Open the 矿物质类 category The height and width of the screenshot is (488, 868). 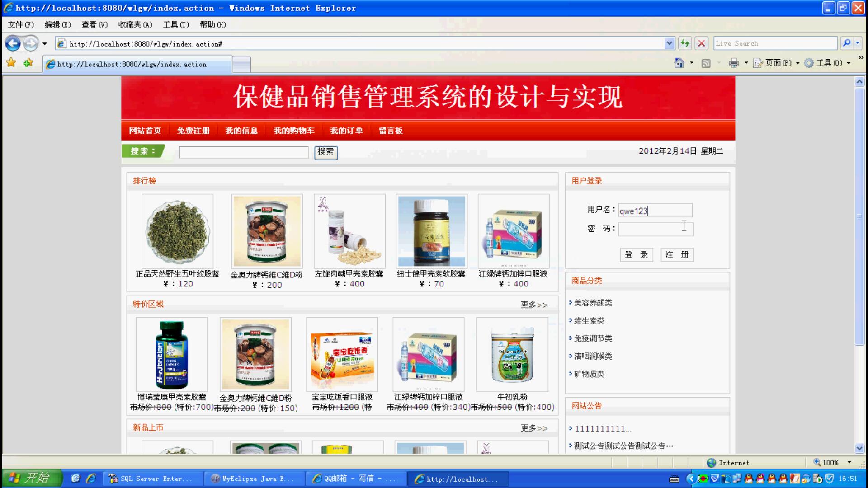pos(589,374)
